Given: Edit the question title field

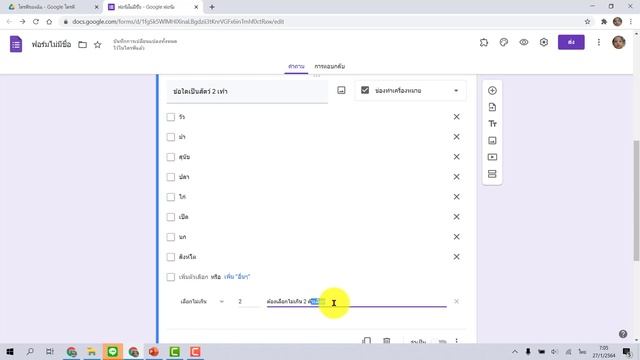Looking at the screenshot, I should tap(247, 91).
